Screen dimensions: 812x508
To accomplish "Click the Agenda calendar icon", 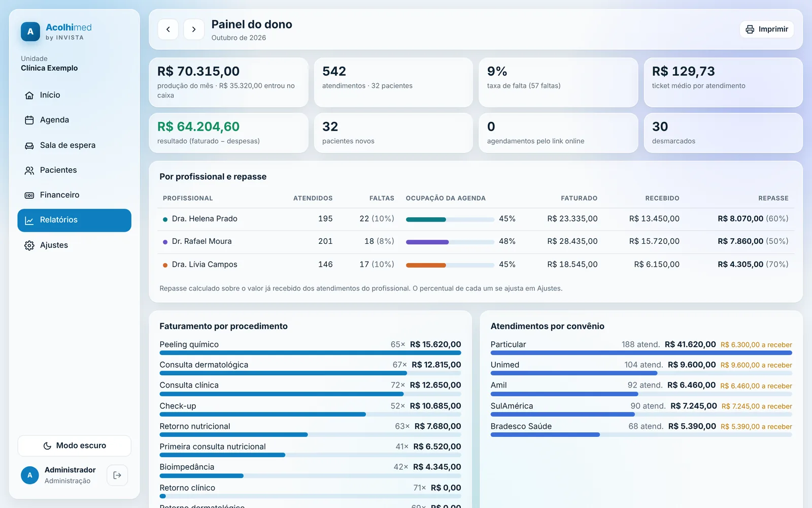I will (x=29, y=120).
